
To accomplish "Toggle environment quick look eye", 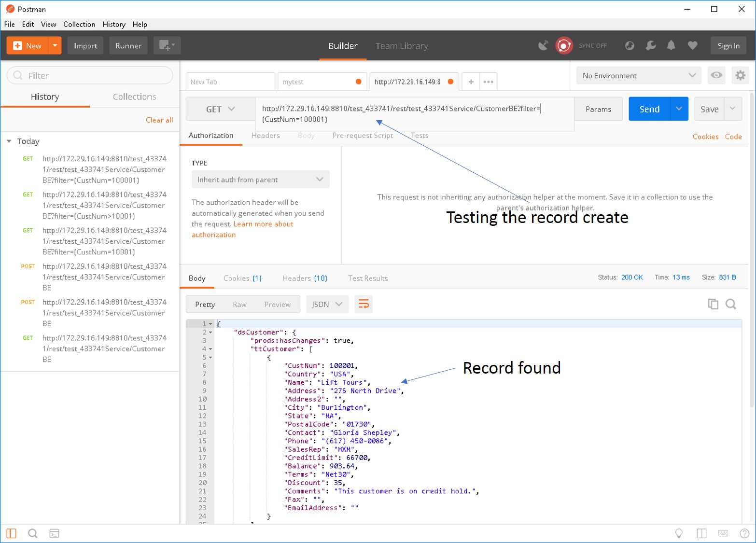I will (716, 75).
